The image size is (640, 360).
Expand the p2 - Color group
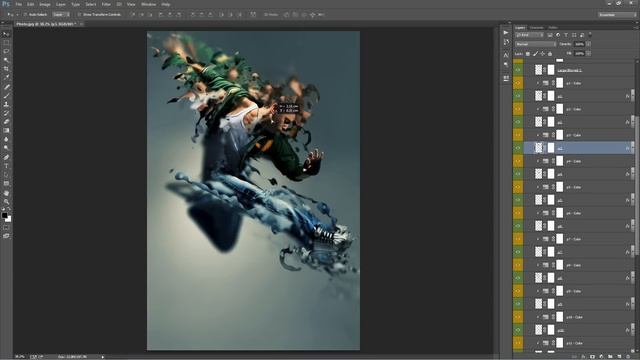[538, 109]
